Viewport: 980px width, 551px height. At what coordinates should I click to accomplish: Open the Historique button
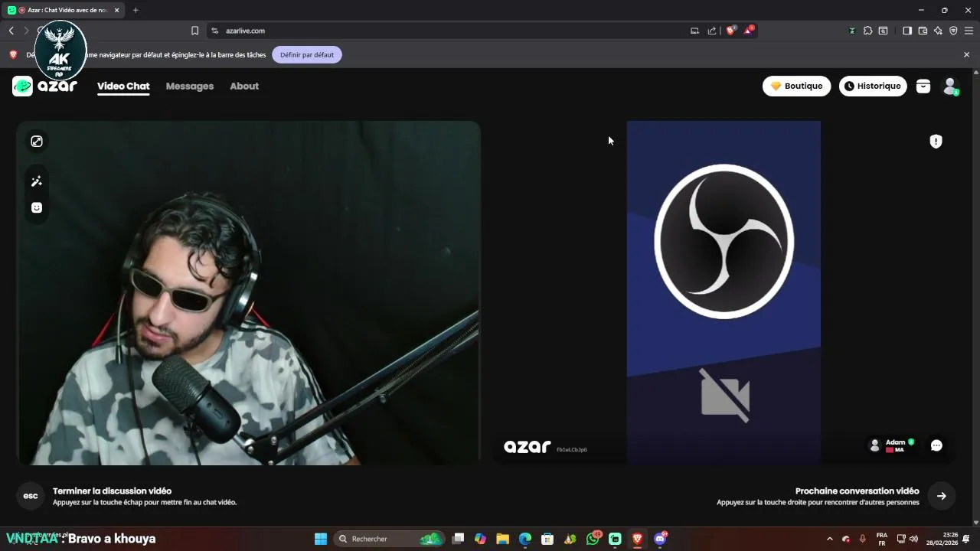coord(873,86)
